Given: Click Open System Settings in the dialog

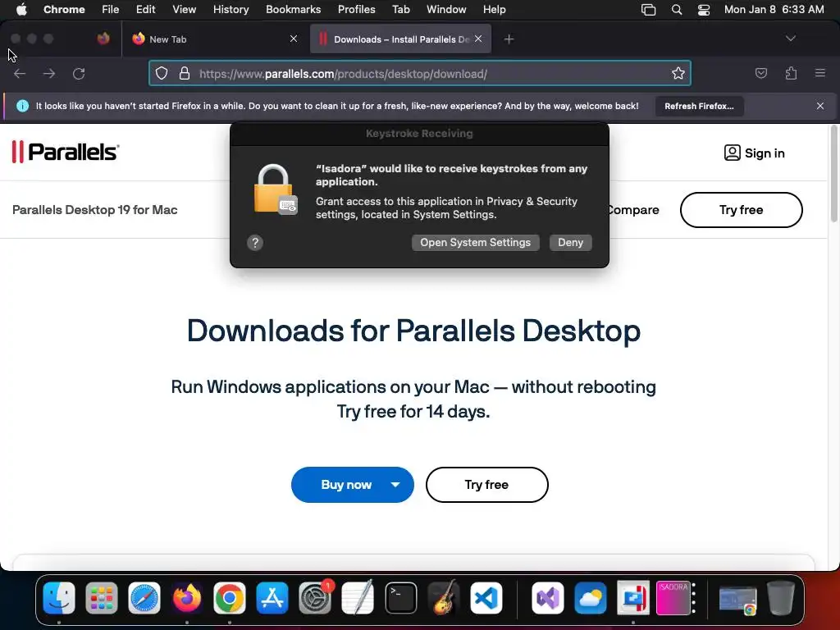Looking at the screenshot, I should (x=475, y=242).
